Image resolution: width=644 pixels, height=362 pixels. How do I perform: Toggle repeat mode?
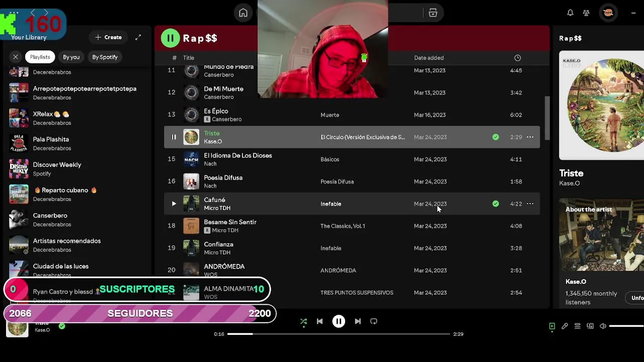point(374,321)
